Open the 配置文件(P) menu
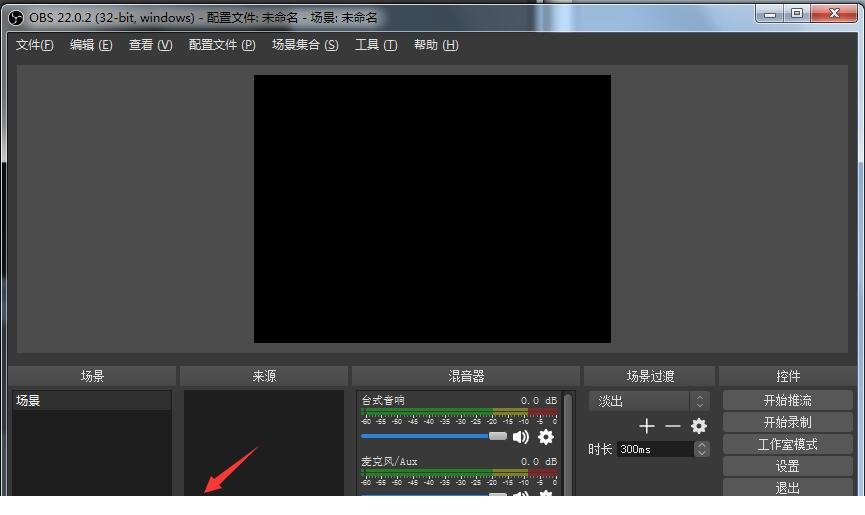 coord(222,45)
